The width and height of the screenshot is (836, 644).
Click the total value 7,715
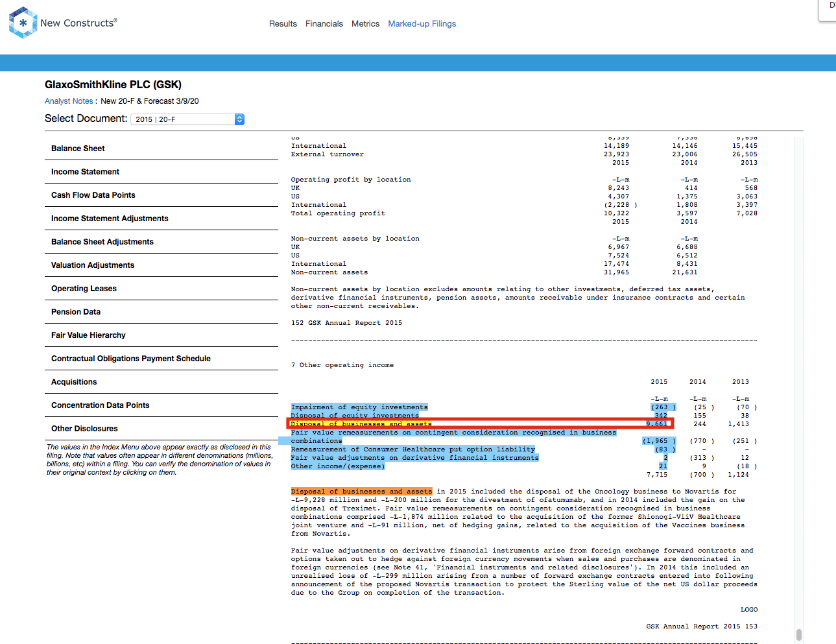656,475
